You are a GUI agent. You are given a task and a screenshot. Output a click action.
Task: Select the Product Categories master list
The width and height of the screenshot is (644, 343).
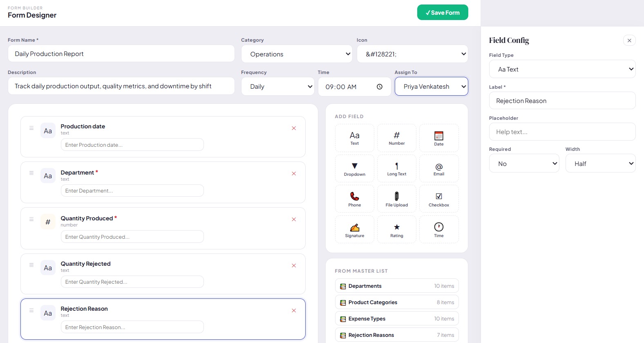tap(397, 302)
